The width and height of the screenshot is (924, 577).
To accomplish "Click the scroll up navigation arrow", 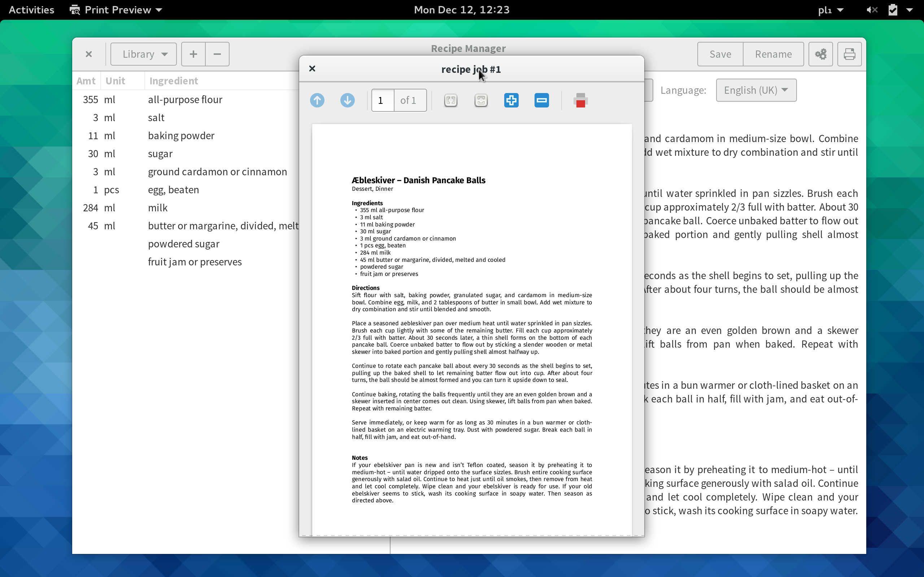I will click(317, 100).
